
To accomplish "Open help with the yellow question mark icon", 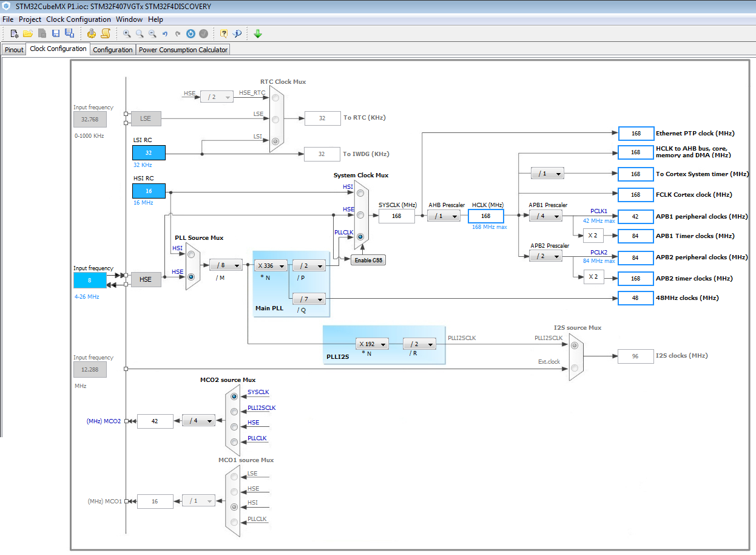I will pyautogui.click(x=224, y=34).
